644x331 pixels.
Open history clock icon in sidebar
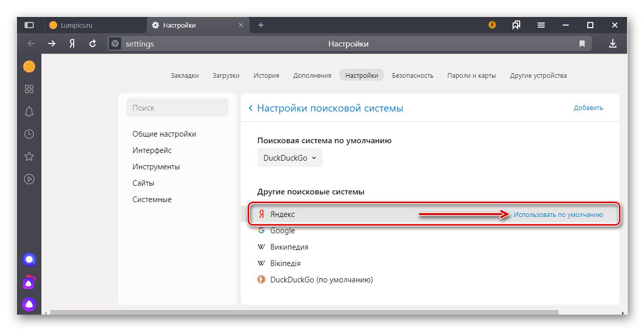tap(29, 134)
